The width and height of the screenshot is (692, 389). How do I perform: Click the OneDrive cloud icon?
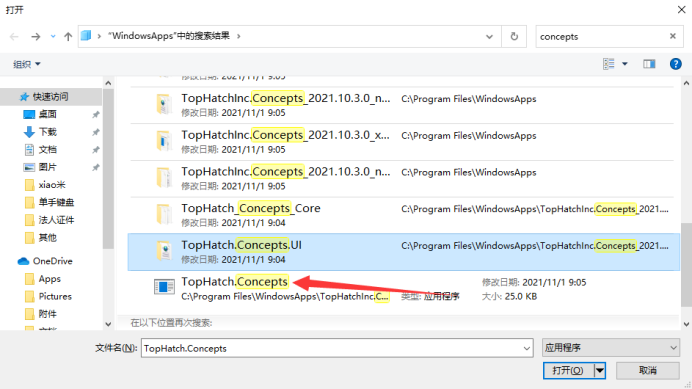click(x=23, y=261)
